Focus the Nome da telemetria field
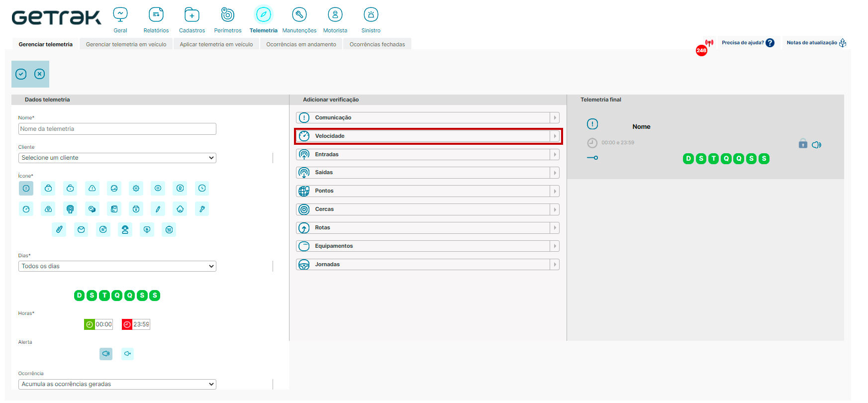 click(117, 129)
